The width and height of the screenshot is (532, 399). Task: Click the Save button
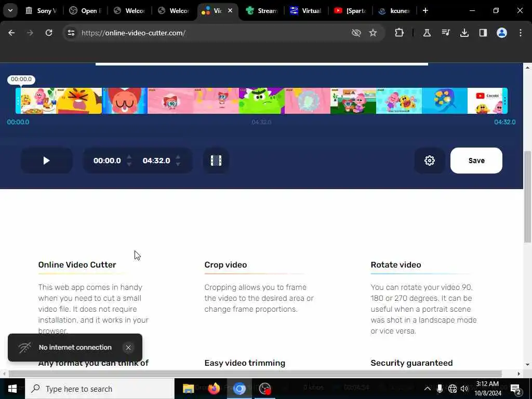coord(476,161)
